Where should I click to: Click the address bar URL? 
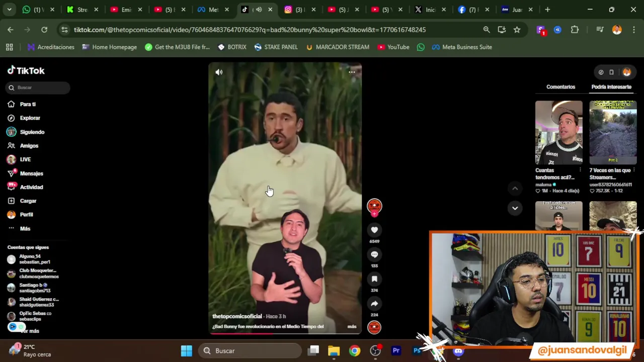[250, 30]
